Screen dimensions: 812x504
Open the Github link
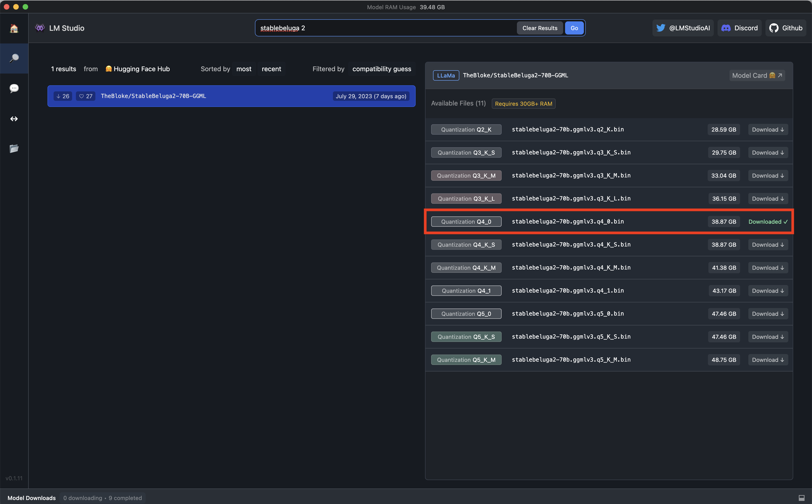tap(786, 28)
